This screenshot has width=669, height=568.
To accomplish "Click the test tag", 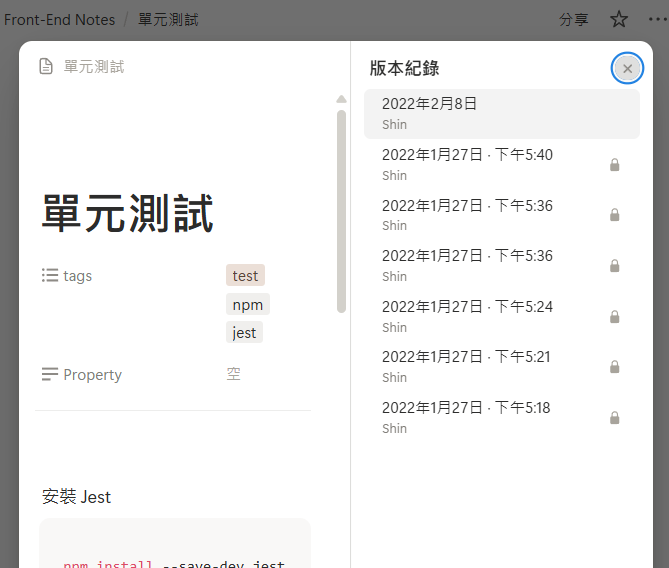I will tap(245, 276).
